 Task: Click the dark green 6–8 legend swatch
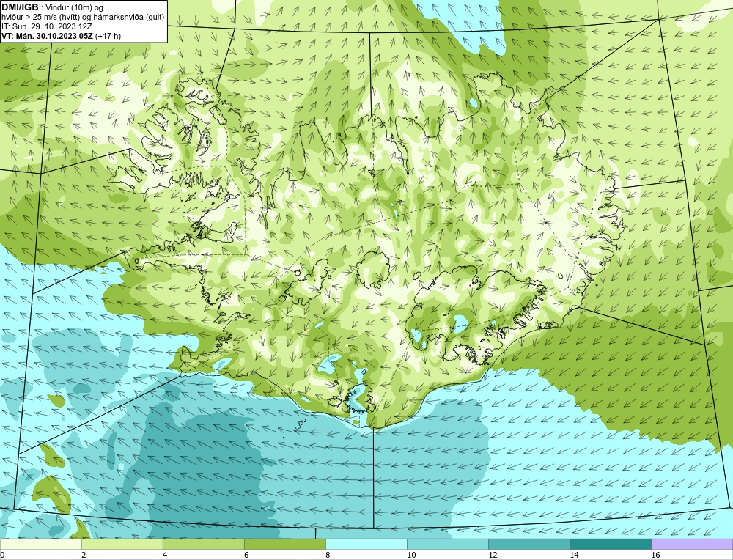[x=284, y=544]
